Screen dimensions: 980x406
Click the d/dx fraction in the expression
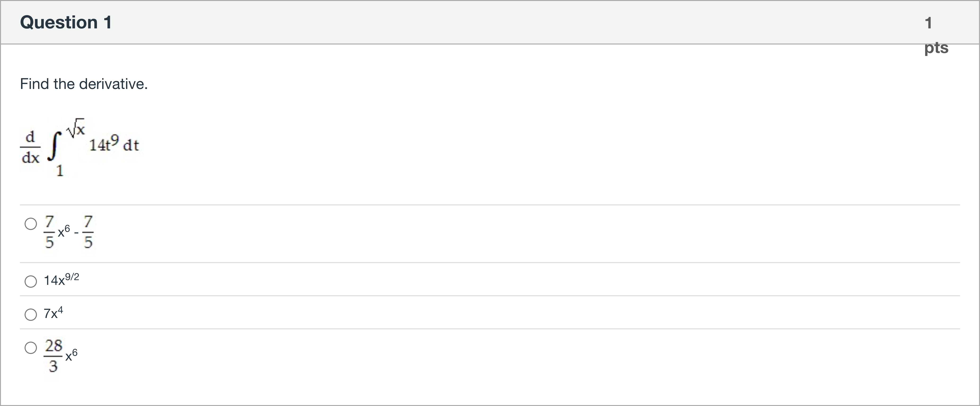31,147
